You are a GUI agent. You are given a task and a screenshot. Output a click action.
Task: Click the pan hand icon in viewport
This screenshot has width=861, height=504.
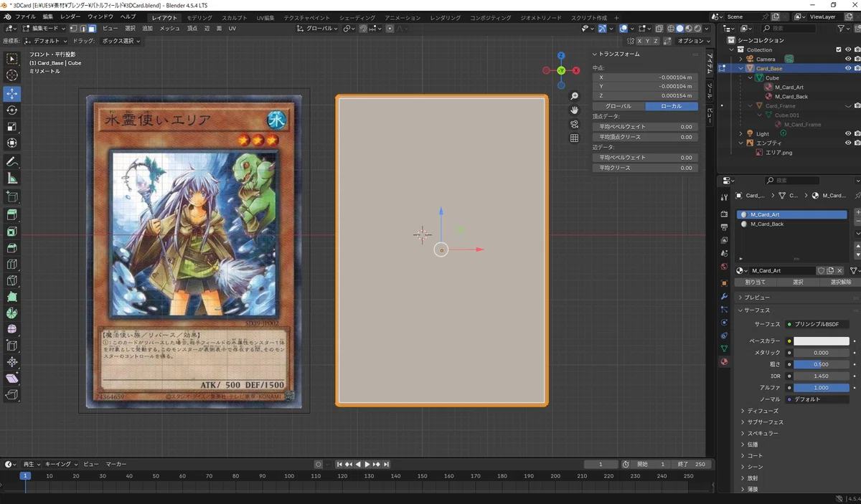(574, 110)
